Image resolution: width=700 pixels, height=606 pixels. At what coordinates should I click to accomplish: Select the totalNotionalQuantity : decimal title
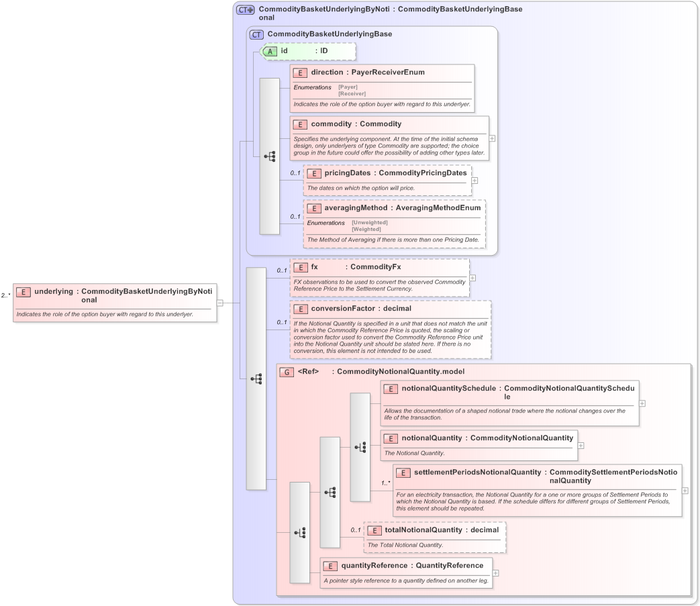pyautogui.click(x=442, y=529)
